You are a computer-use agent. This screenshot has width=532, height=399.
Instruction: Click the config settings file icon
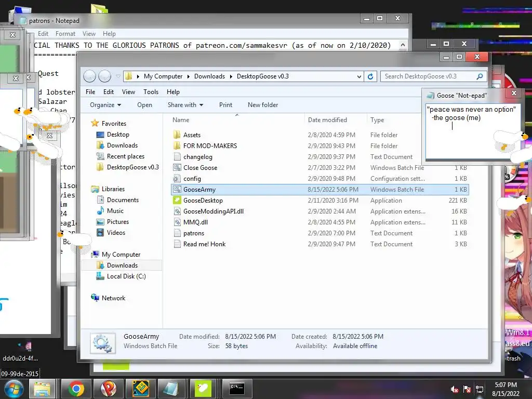pos(177,179)
